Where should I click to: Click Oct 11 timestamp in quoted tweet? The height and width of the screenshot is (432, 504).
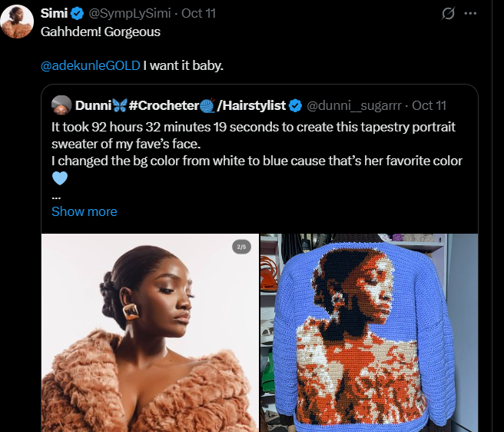429,105
